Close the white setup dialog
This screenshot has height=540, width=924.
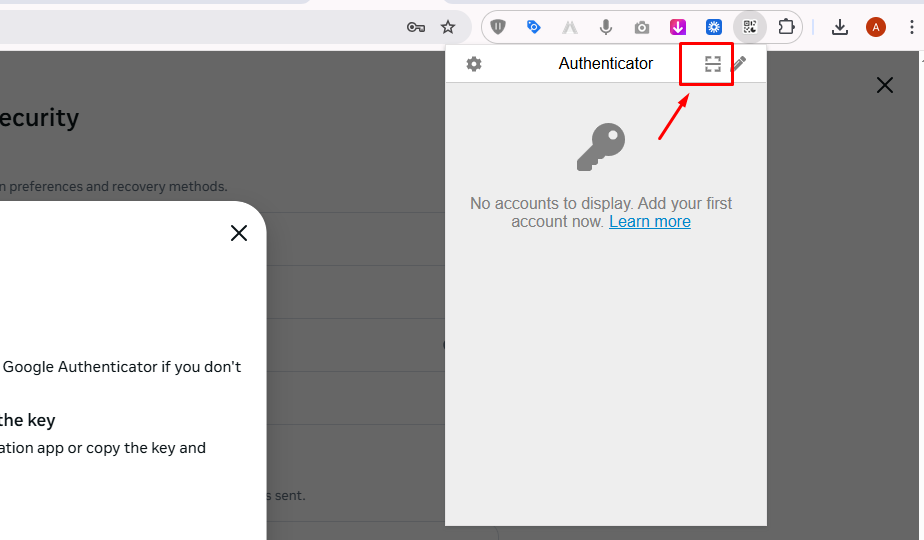tap(239, 233)
